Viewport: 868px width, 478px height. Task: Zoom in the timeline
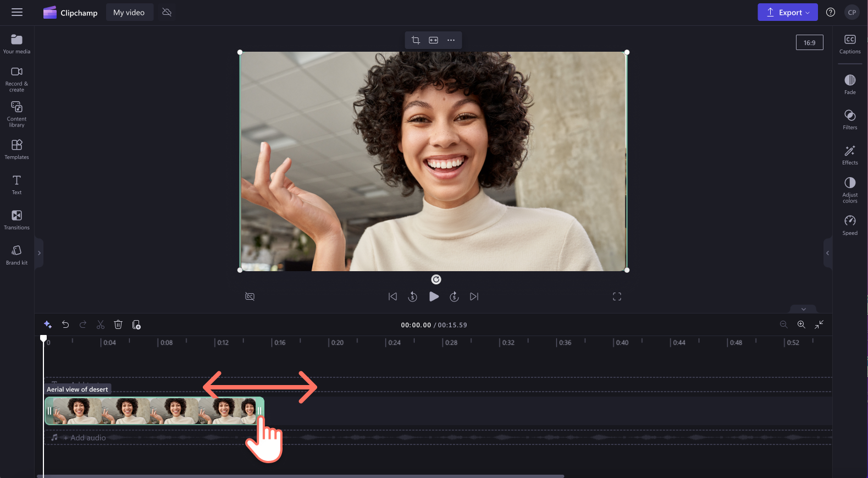point(801,325)
